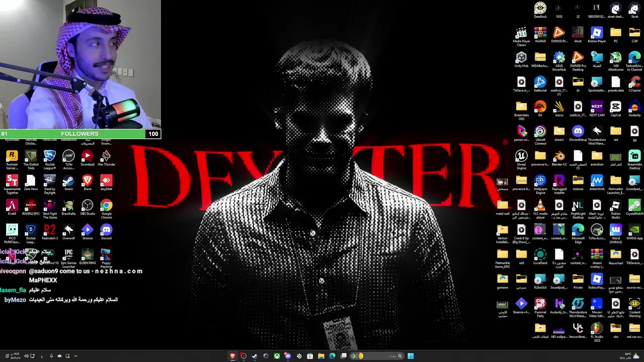Open CapCut desktop shortcut

coord(616,109)
